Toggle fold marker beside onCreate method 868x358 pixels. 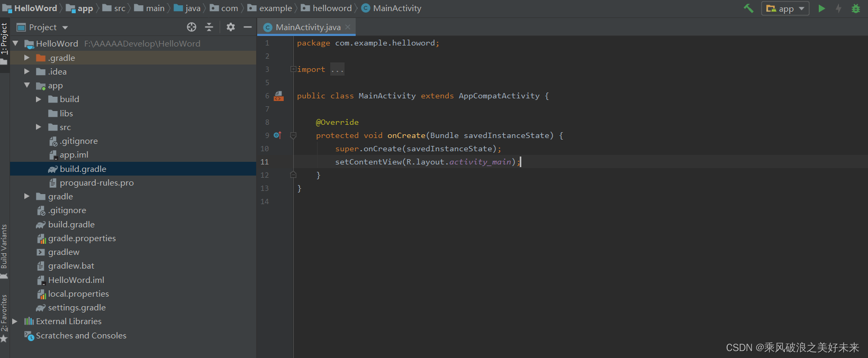(293, 135)
